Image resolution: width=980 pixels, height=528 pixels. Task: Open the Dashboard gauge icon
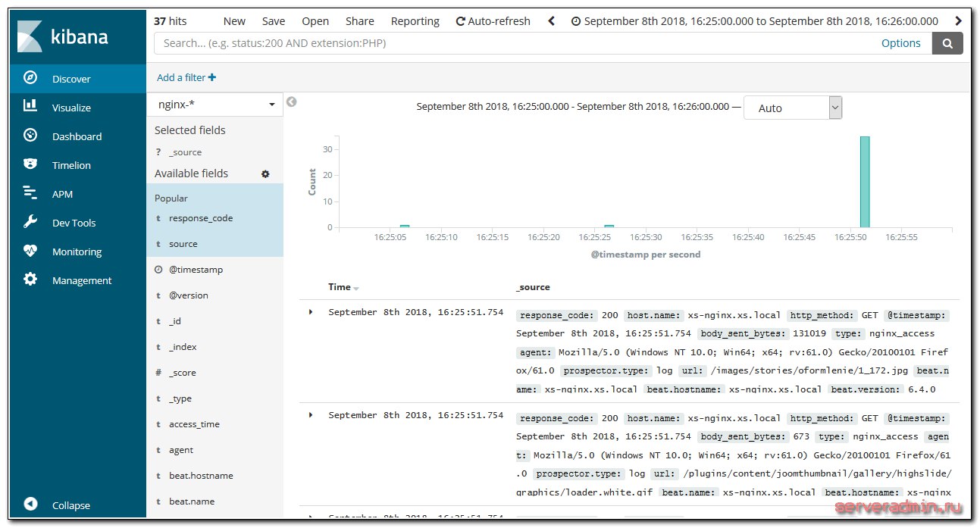click(x=30, y=136)
